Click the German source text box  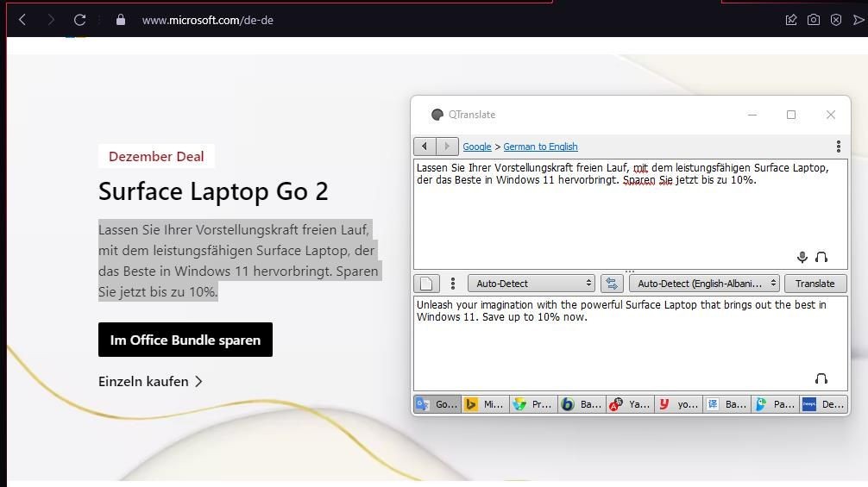pyautogui.click(x=630, y=214)
